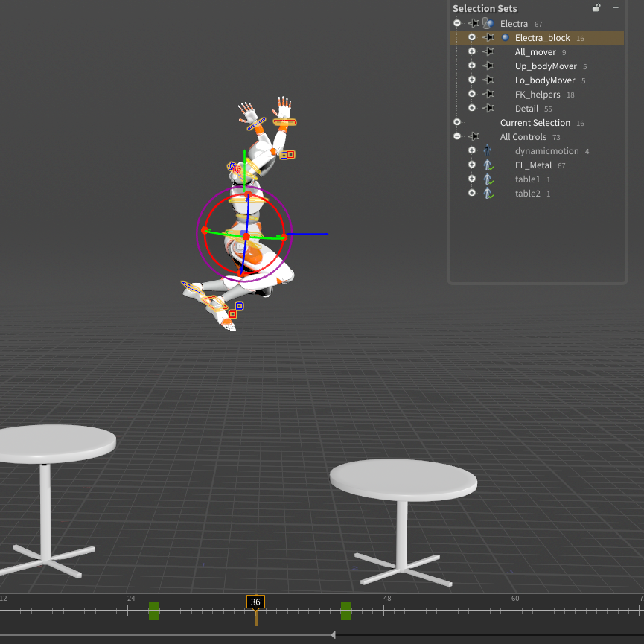Click the raised right hand controller ring
This screenshot has height=644, width=644.
pos(284,122)
